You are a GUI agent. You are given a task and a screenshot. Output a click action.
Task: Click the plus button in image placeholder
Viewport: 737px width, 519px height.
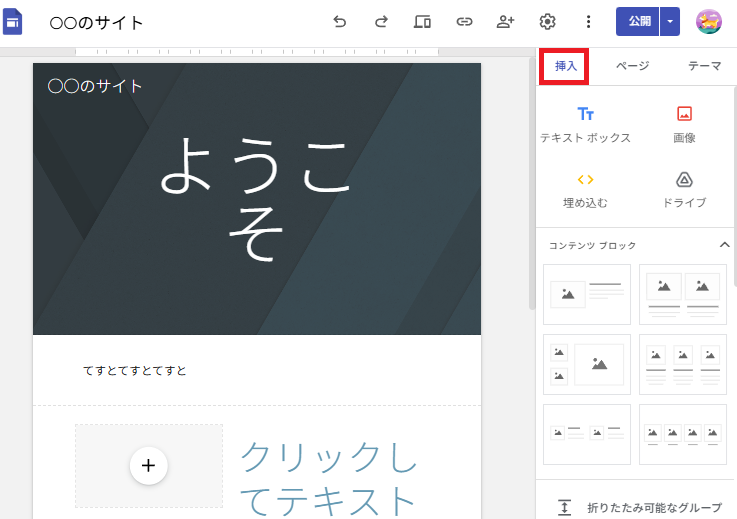[x=149, y=465]
